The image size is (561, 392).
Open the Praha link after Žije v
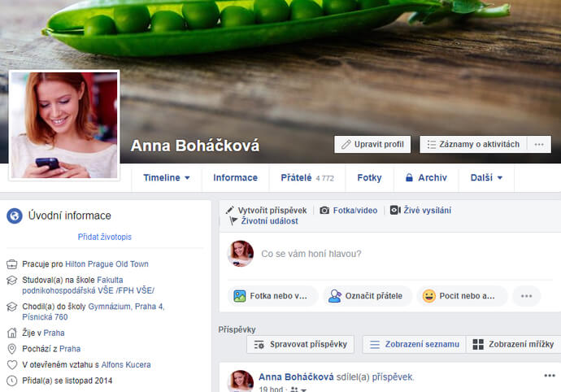tap(54, 333)
